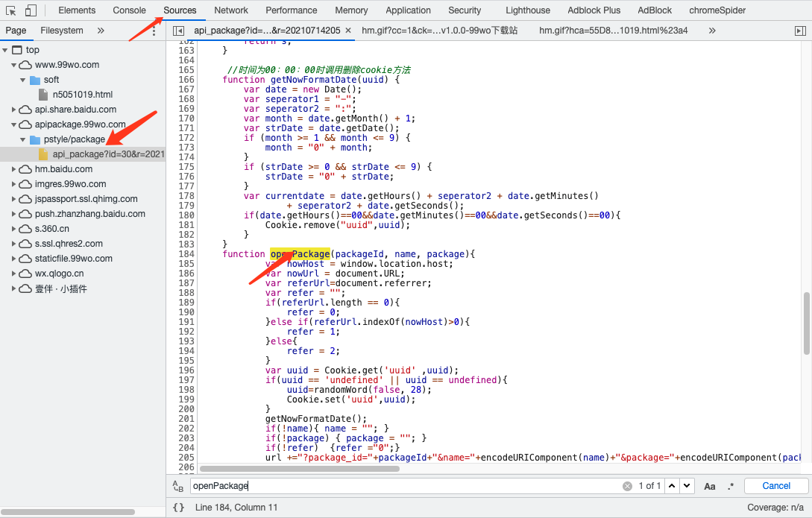Pretty print the source code
This screenshot has width=812, height=518.
pos(178,508)
